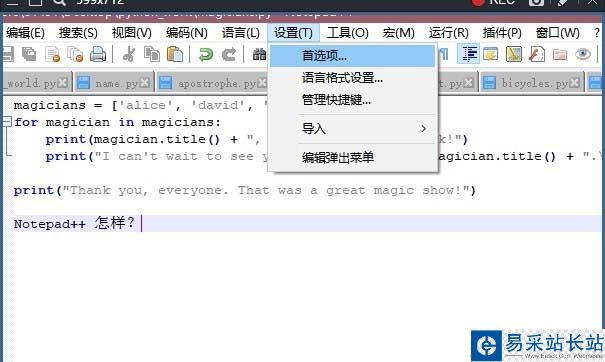The width and height of the screenshot is (605, 362).
Task: Open the 语言(L) menu
Action: pyautogui.click(x=241, y=33)
